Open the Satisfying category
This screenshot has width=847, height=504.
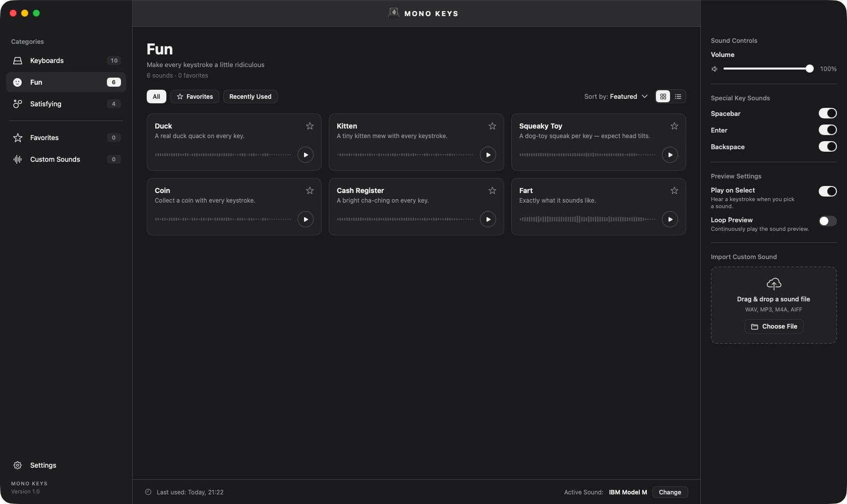66,104
